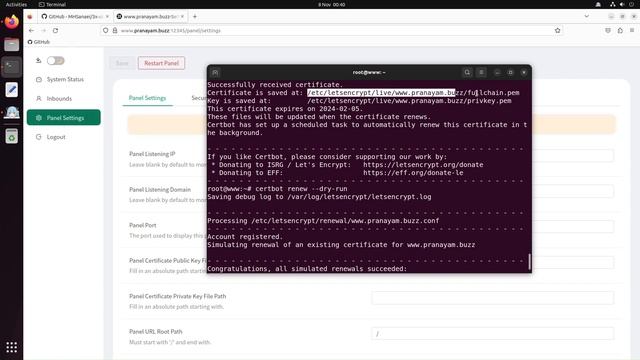This screenshot has height=360, width=640.
Task: Click notification bell in top bar
Action: click(598, 4)
